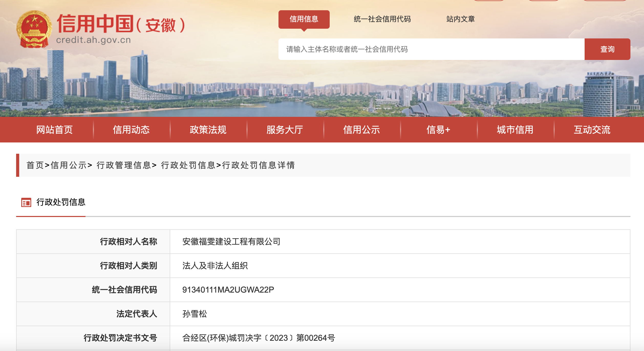Click the 行政处罚信息 breadcrumb link

(x=189, y=165)
